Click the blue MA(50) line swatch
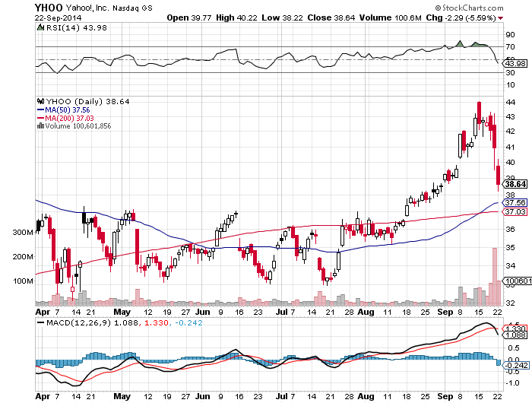Image resolution: width=532 pixels, height=403 pixels. pyautogui.click(x=40, y=110)
